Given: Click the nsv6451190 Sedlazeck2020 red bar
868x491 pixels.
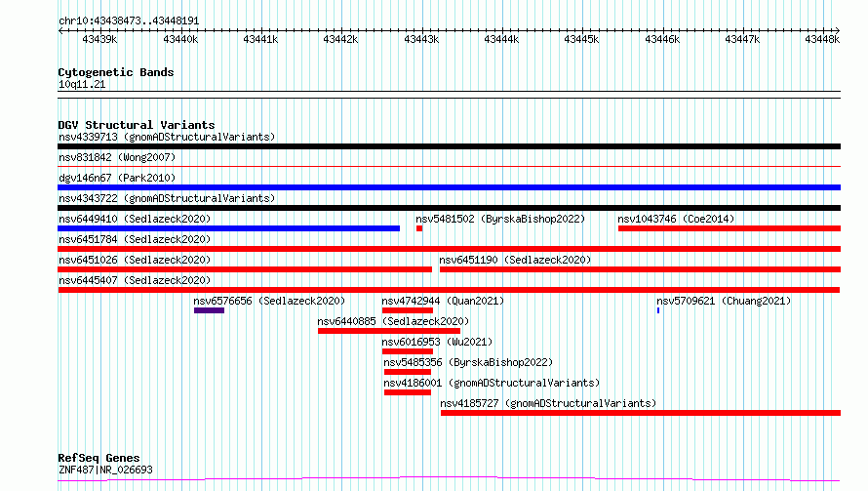Looking at the screenshot, I should (x=640, y=269).
